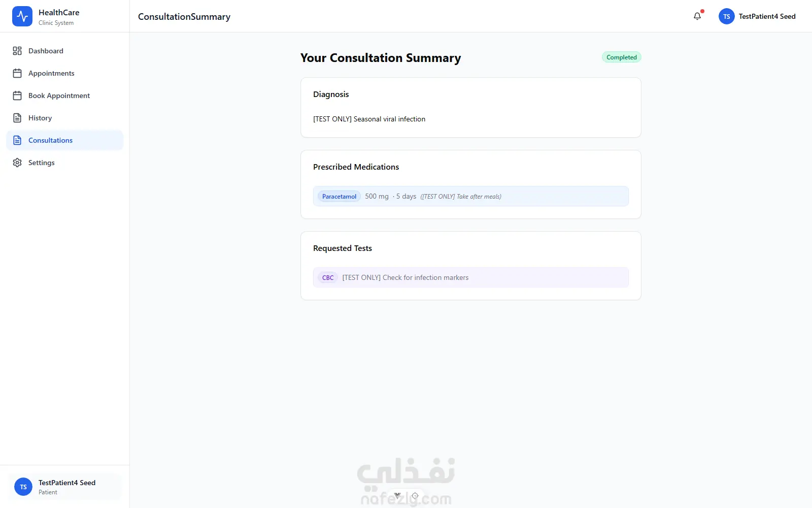Viewport: 812px width, 508px height.
Task: Click the CBC test tag
Action: (328, 278)
